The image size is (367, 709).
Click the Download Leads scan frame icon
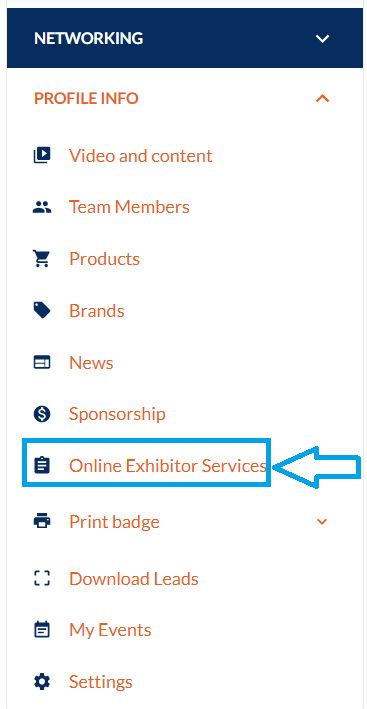pyautogui.click(x=42, y=579)
